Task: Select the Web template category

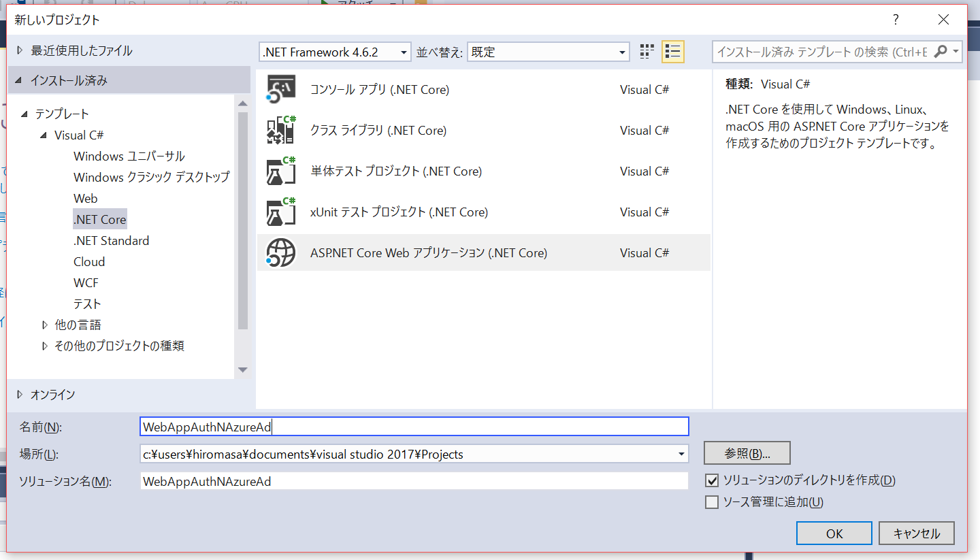Action: tap(85, 198)
